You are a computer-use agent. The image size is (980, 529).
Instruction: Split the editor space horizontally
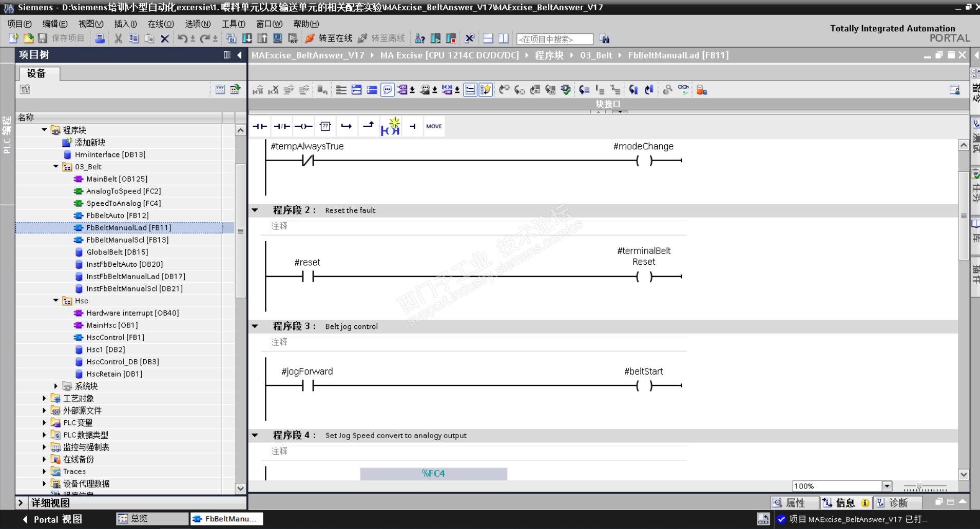point(488,38)
